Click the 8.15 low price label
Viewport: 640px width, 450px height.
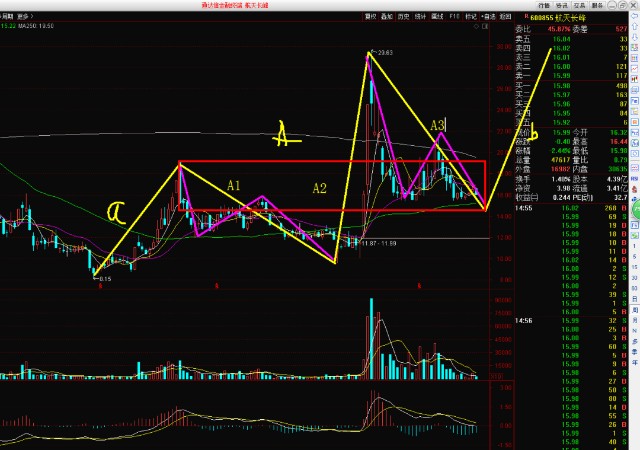pos(104,279)
